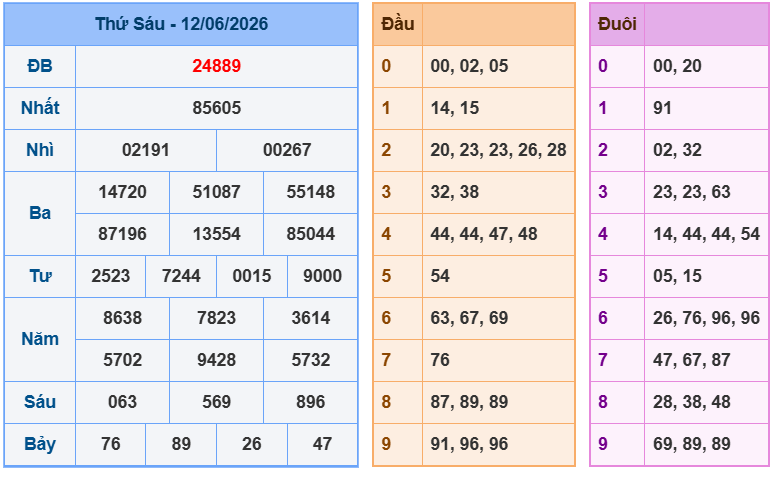
Task: Click Đầu row values '14, 15'
Action: (454, 108)
